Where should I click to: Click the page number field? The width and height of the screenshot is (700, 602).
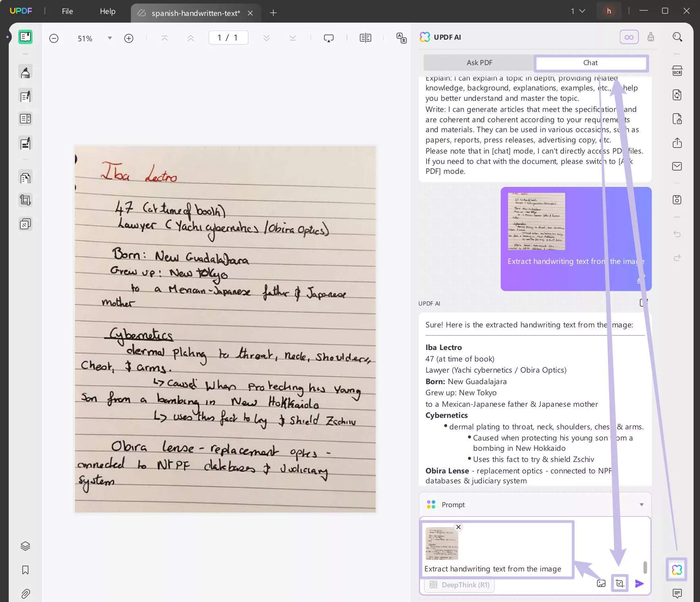click(228, 38)
